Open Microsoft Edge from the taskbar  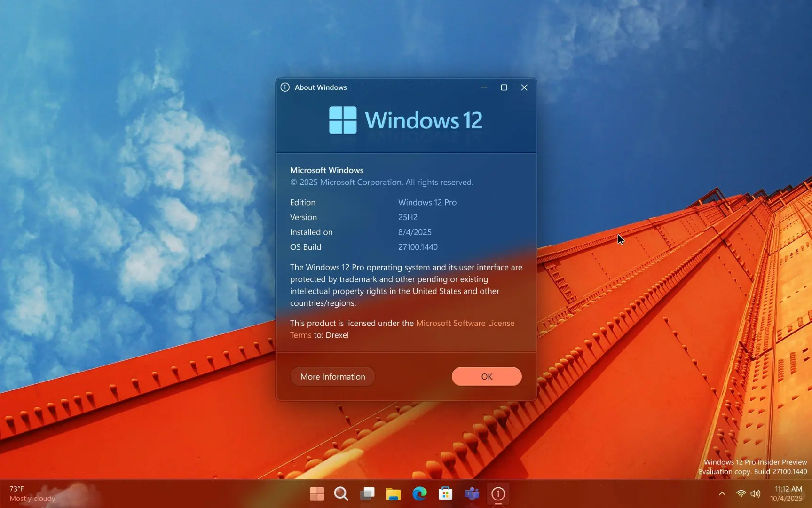pyautogui.click(x=419, y=494)
